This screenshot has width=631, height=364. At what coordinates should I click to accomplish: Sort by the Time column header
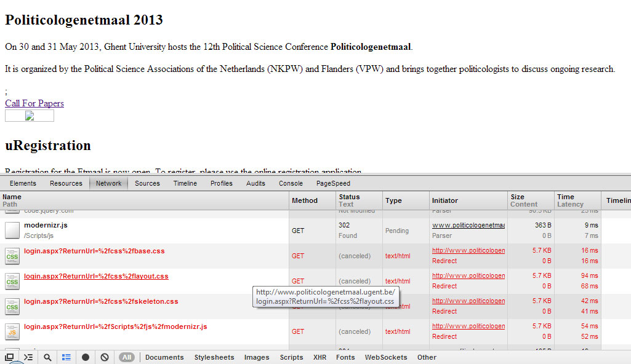[x=577, y=200]
